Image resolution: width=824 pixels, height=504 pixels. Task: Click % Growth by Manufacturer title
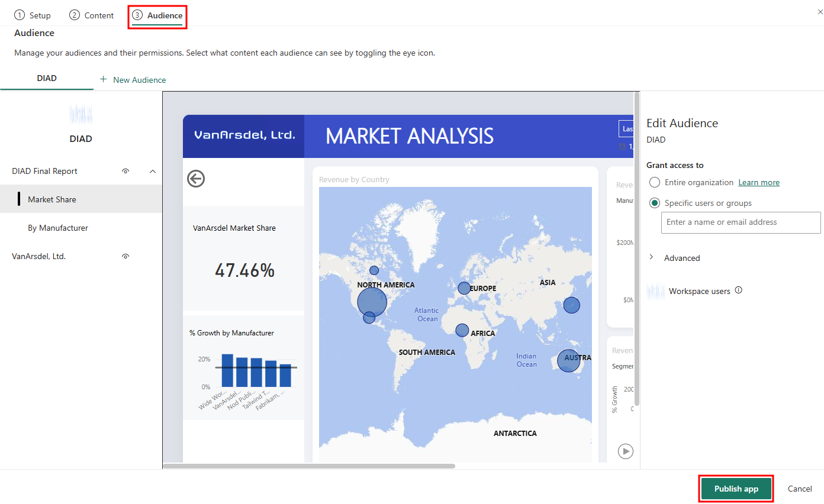(x=231, y=333)
